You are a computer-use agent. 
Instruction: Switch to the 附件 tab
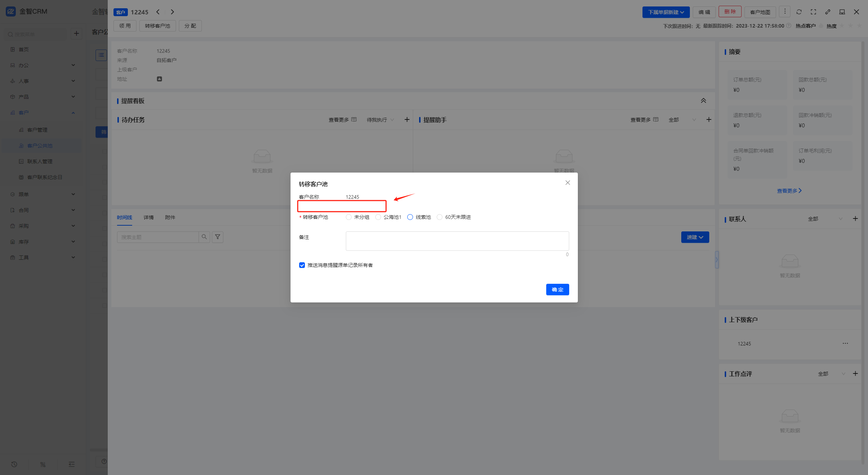point(170,217)
